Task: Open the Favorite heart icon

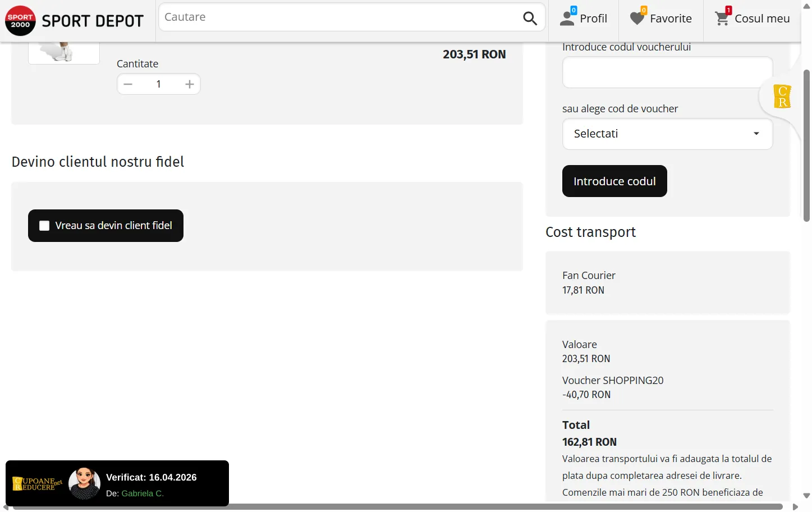Action: (x=637, y=19)
